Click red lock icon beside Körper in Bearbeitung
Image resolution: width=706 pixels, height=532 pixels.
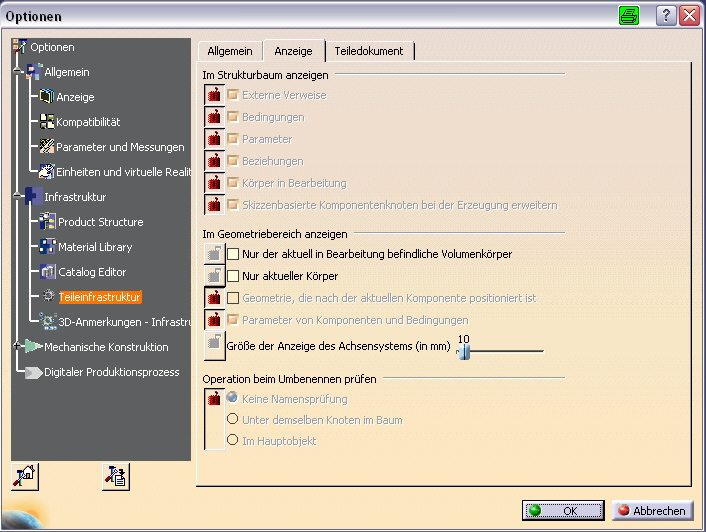(214, 183)
